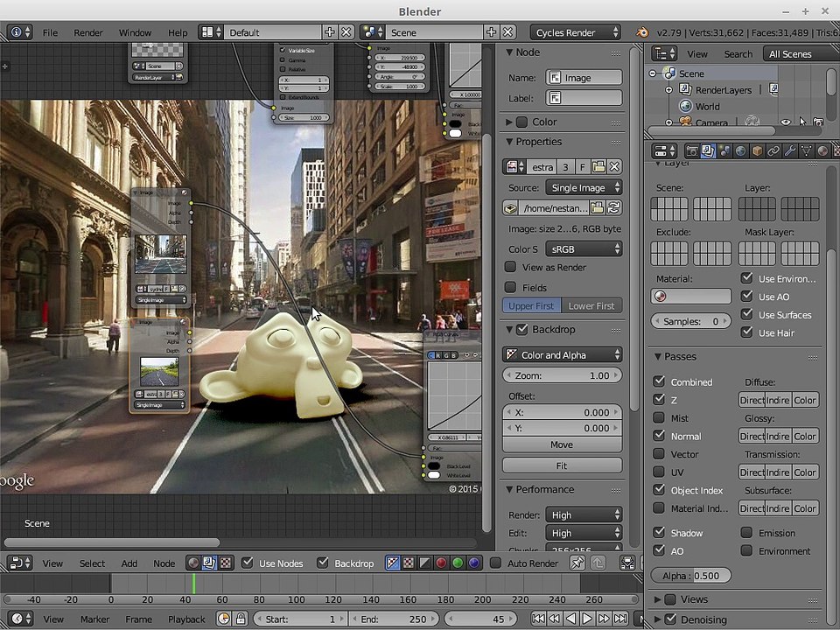Disable Object Index pass checkbox
This screenshot has height=630, width=840.
click(659, 490)
